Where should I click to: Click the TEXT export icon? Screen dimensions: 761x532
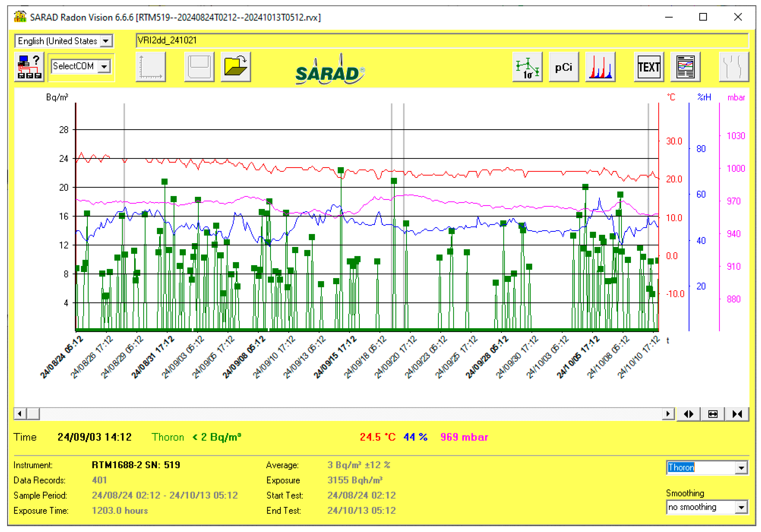tap(649, 67)
